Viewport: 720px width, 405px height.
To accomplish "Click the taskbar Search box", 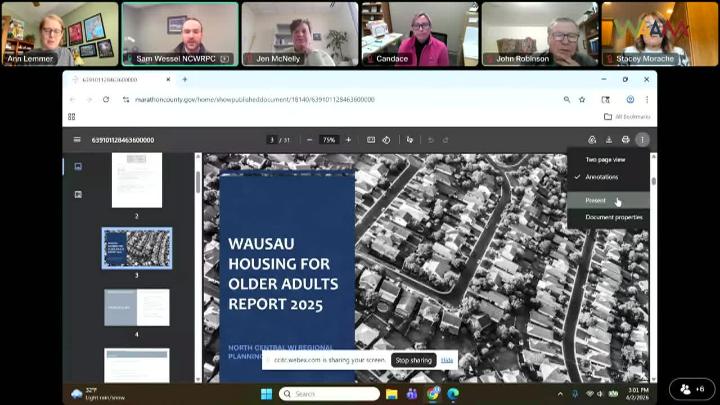I will 329,394.
